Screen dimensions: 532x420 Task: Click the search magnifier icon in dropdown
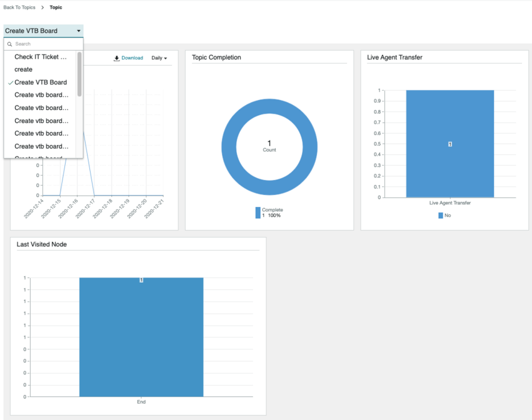pos(9,44)
